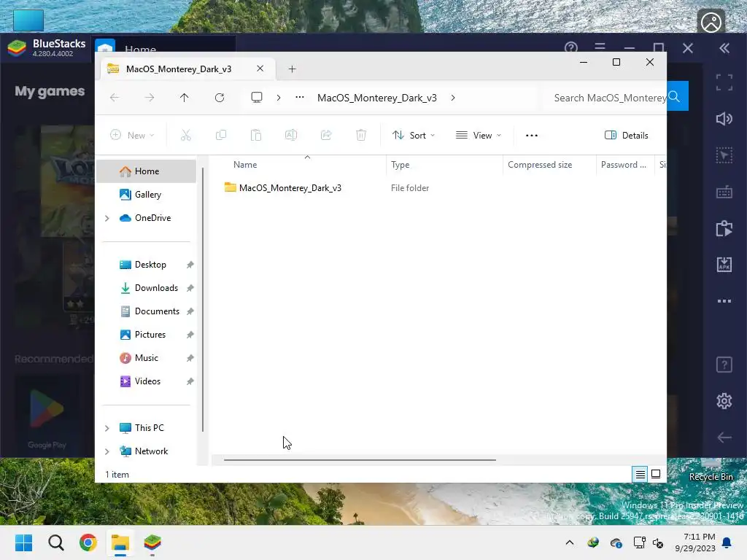The height and width of the screenshot is (560, 747).
Task: Open the Windows Start menu
Action: pos(24,542)
